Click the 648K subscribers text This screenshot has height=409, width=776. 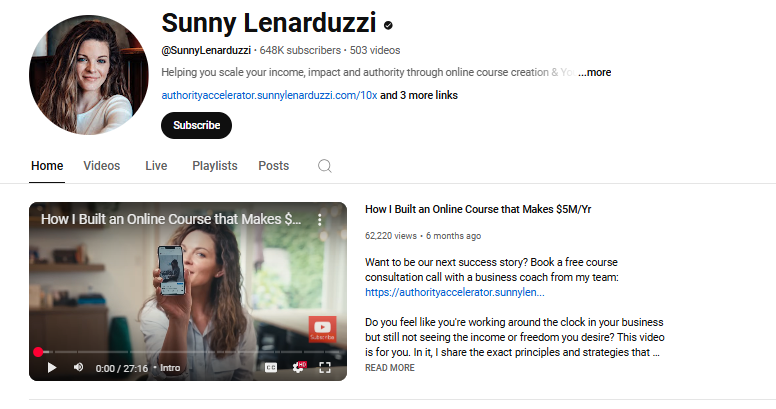[x=300, y=51]
